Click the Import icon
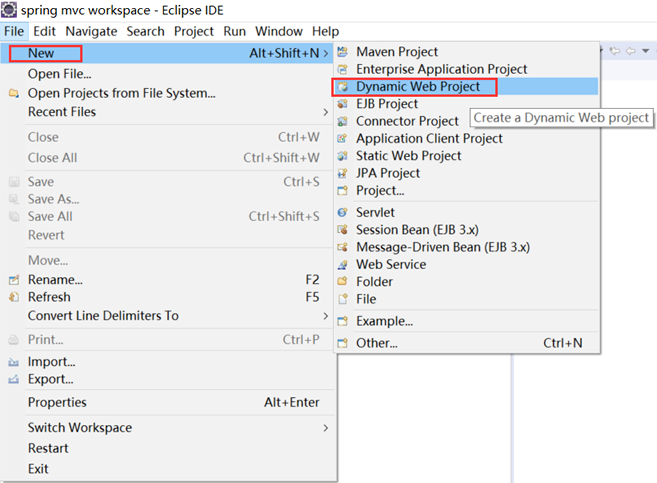The image size is (657, 483). point(14,362)
